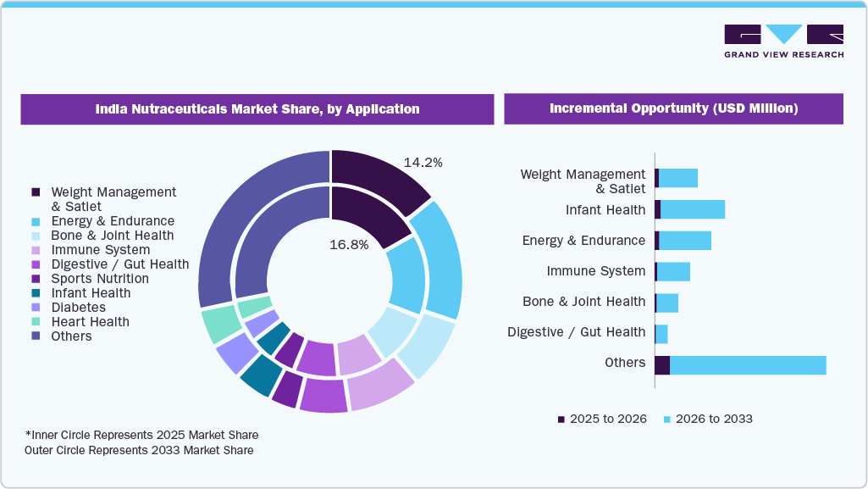
Task: Toggle the Diabetes legend entry
Action: (35, 307)
